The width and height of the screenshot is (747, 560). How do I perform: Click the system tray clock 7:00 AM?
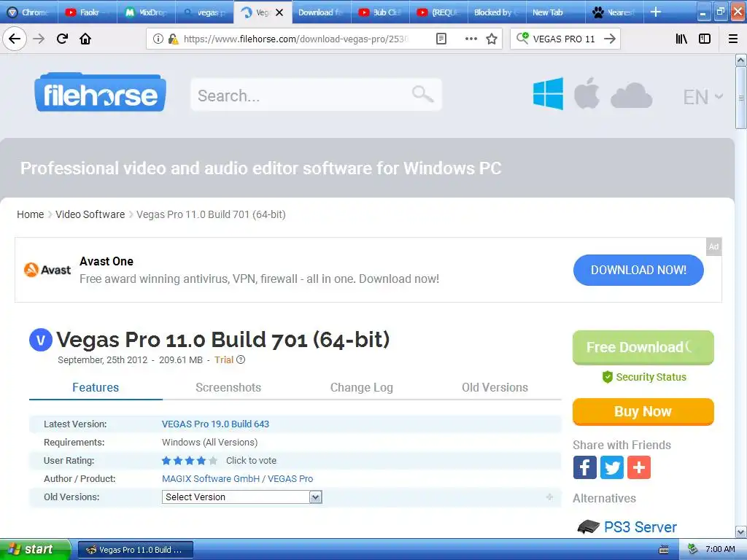(720, 550)
